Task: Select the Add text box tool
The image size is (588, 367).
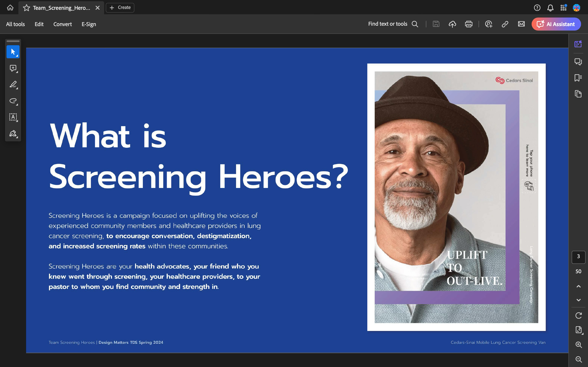Action: pyautogui.click(x=13, y=117)
